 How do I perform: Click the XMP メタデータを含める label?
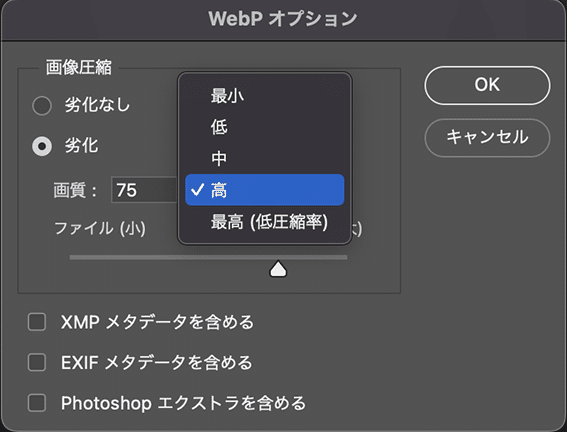[x=157, y=322]
